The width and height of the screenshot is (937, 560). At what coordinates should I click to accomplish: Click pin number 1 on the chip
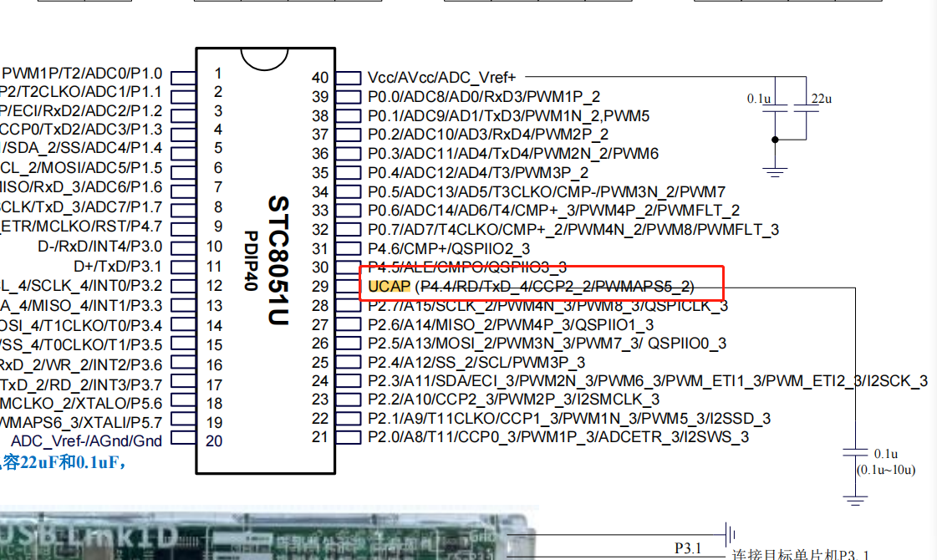218,74
